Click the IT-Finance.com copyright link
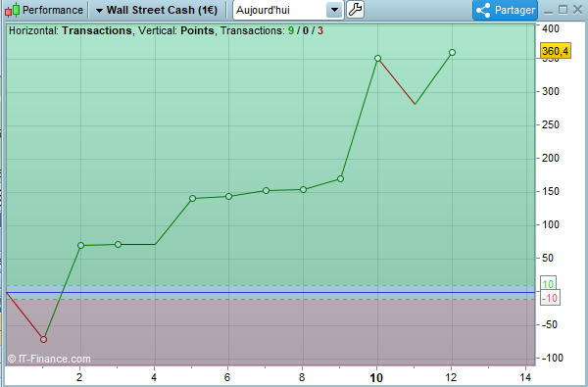 click(49, 359)
